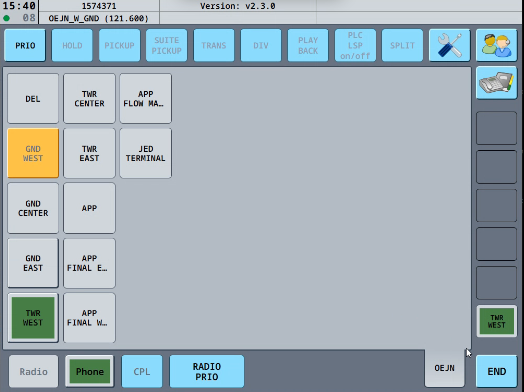
Task: Select the DIV function button
Action: (x=261, y=45)
